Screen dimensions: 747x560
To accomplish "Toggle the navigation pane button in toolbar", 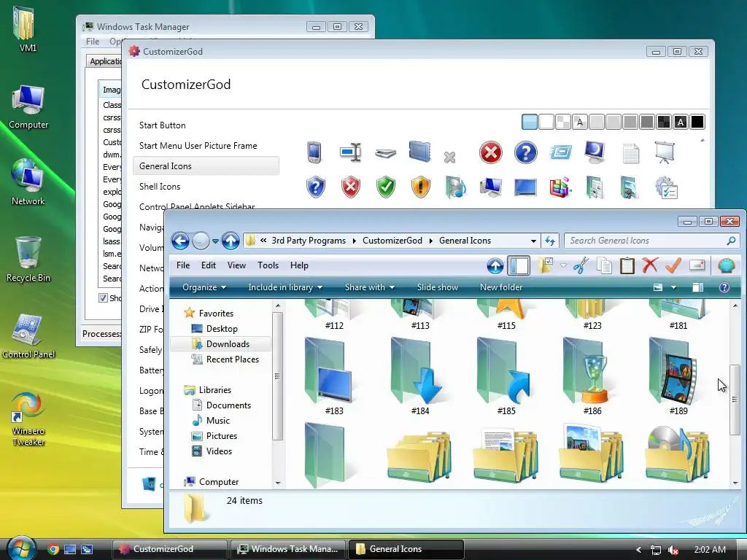I will point(519,265).
